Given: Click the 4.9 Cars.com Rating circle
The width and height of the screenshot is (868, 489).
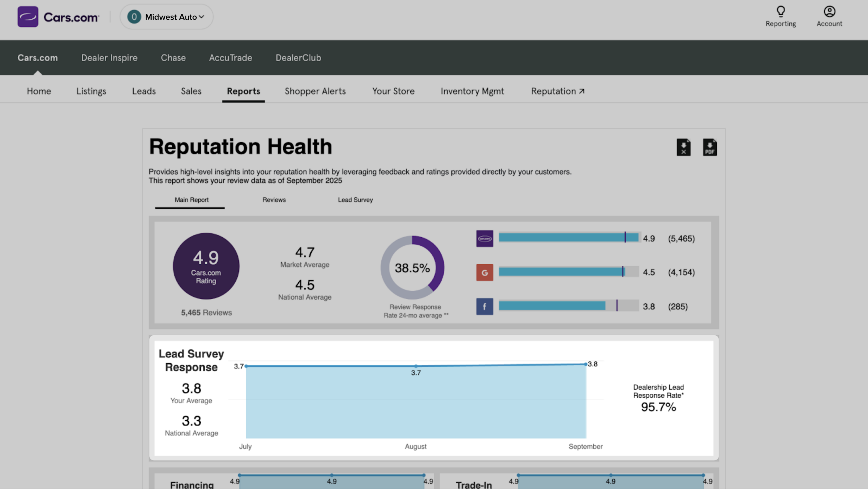Looking at the screenshot, I should 206,266.
